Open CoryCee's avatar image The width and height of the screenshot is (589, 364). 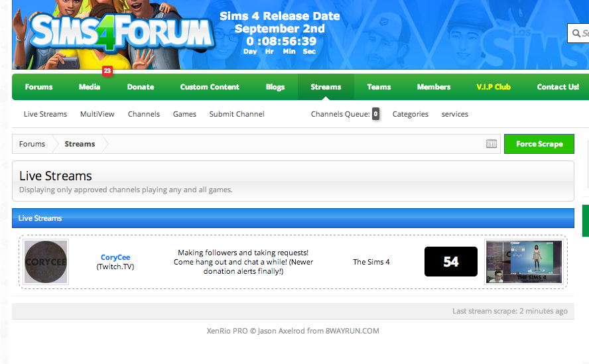(x=46, y=262)
